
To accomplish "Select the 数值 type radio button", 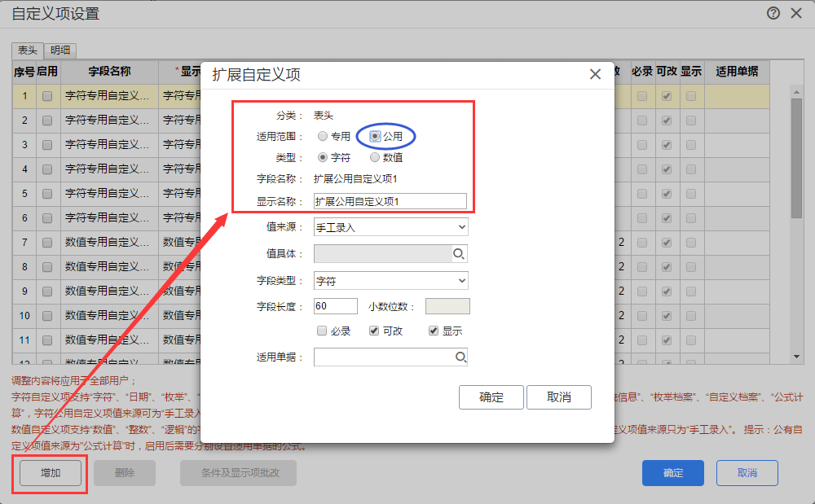I will [x=374, y=157].
